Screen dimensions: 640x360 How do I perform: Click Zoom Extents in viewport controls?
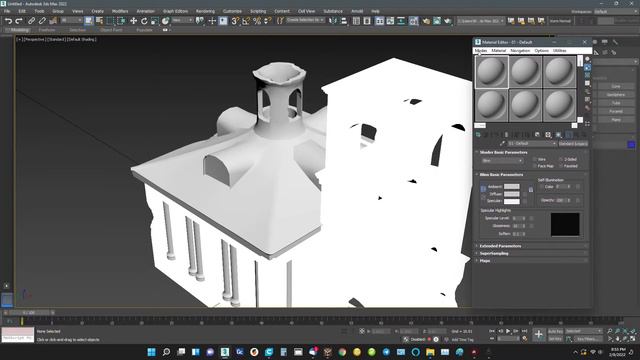[626, 331]
